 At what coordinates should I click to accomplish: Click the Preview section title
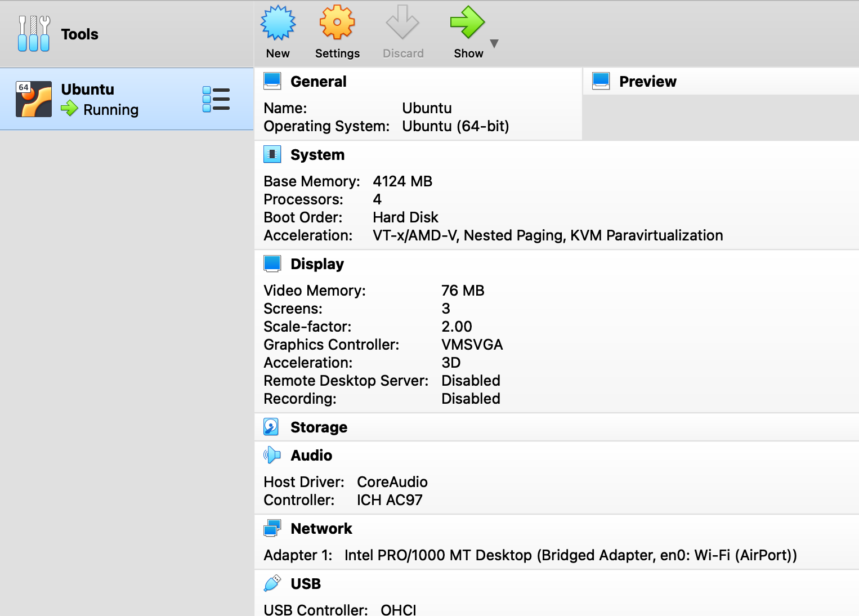coord(648,82)
